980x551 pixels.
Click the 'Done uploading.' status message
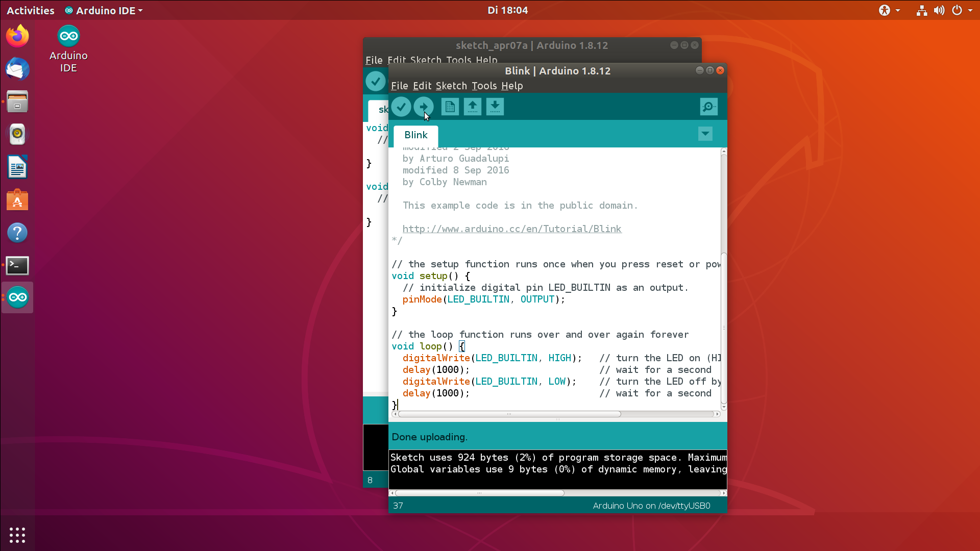pyautogui.click(x=429, y=437)
